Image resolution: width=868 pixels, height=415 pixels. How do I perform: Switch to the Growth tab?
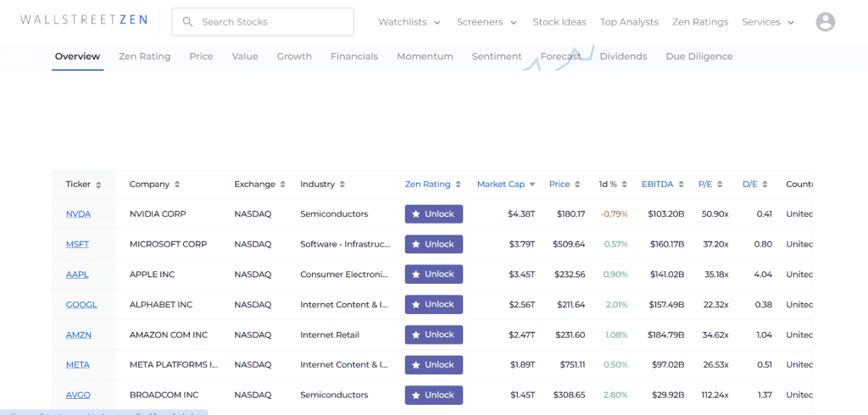tap(294, 57)
